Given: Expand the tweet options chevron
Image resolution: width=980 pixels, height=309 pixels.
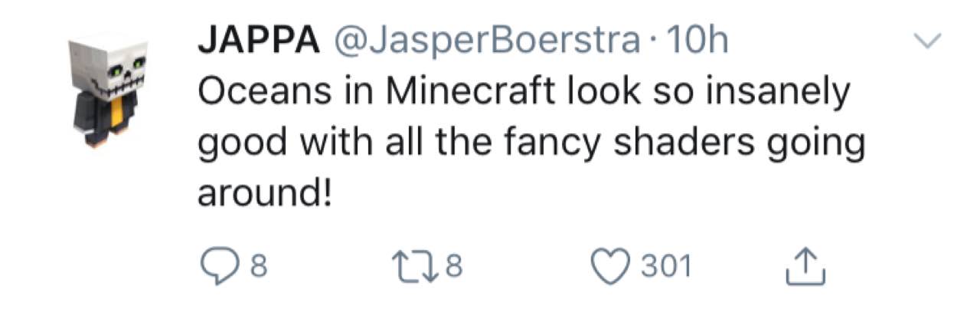Looking at the screenshot, I should pos(928,43).
